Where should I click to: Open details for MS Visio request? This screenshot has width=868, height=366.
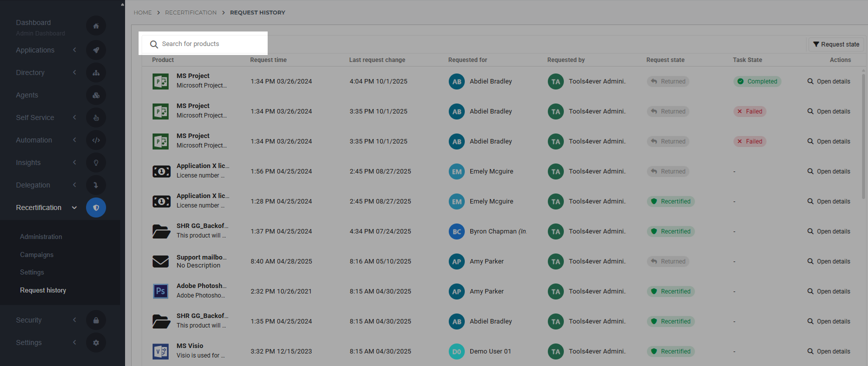pos(828,351)
